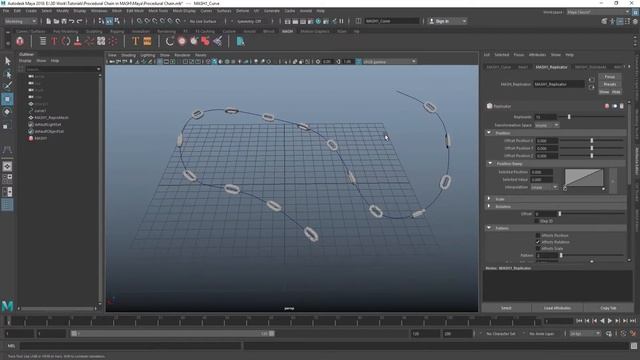Click the undo arrow icon
The image size is (640, 360).
coord(71,21)
